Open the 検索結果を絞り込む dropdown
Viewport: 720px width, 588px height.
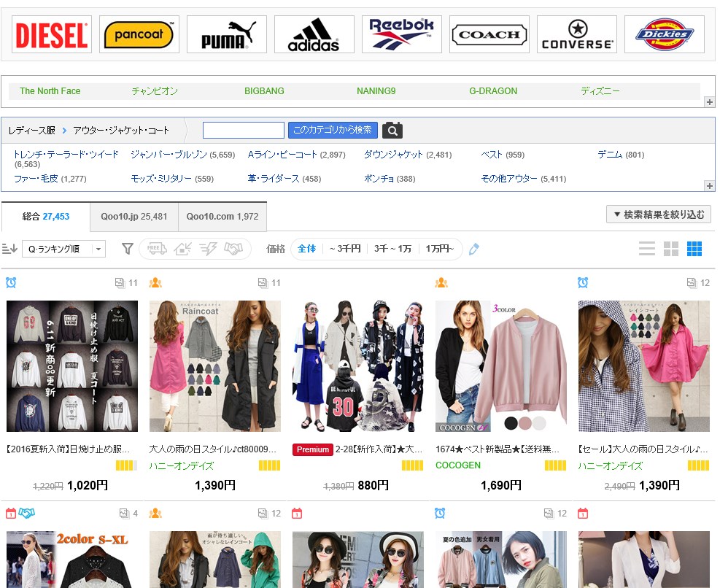[659, 214]
